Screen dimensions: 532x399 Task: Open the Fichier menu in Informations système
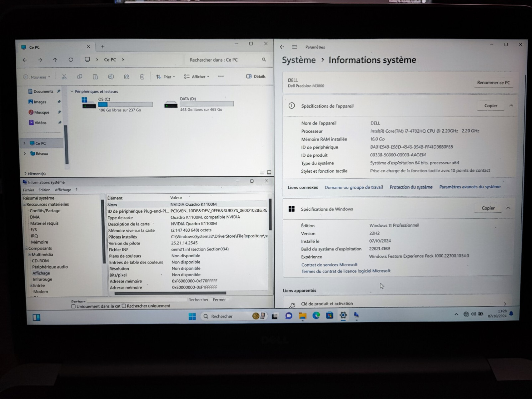click(29, 190)
